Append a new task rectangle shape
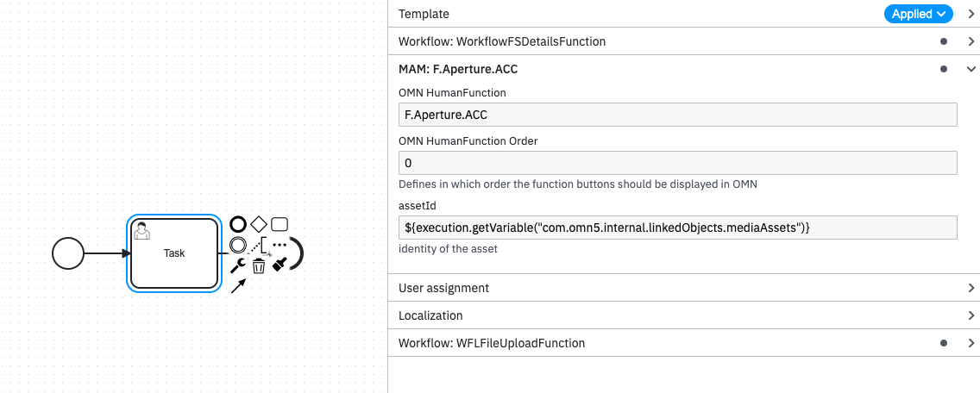 pyautogui.click(x=280, y=225)
